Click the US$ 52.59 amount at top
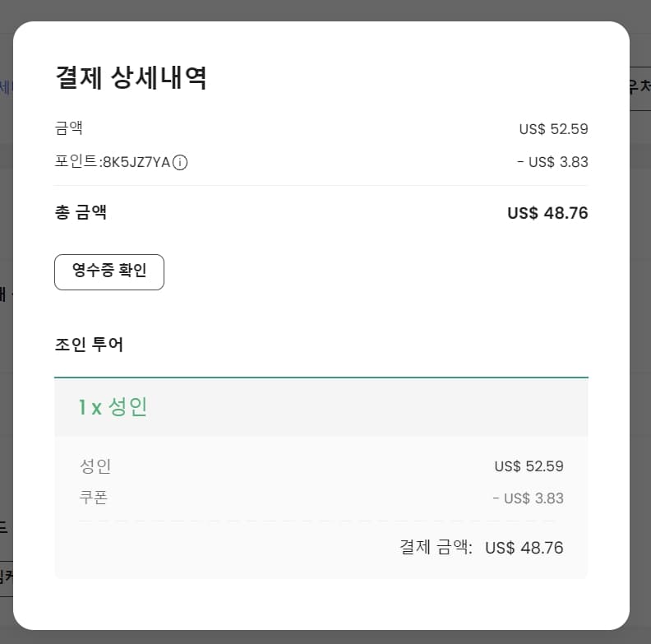Image resolution: width=651 pixels, height=644 pixels. (x=553, y=129)
